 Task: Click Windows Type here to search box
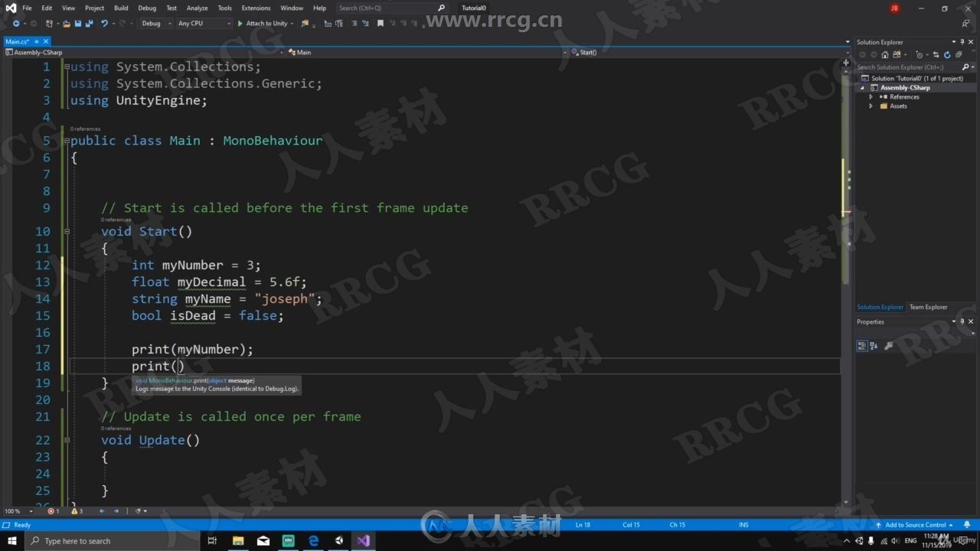click(x=112, y=541)
